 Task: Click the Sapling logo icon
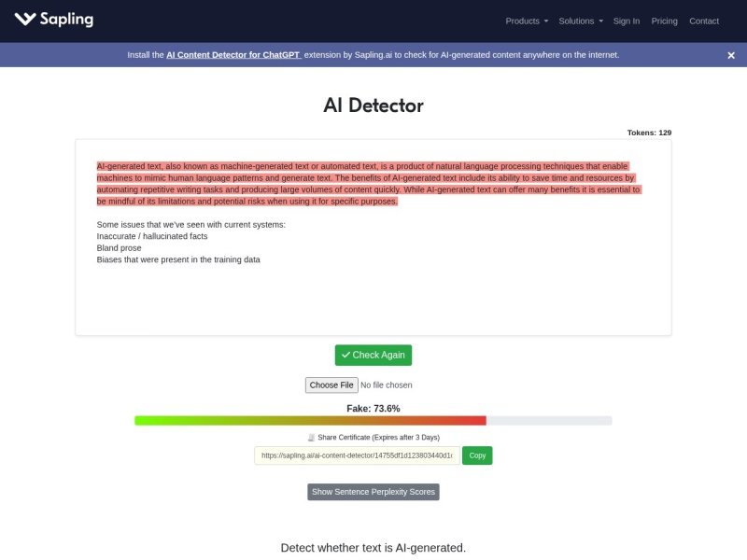point(26,19)
